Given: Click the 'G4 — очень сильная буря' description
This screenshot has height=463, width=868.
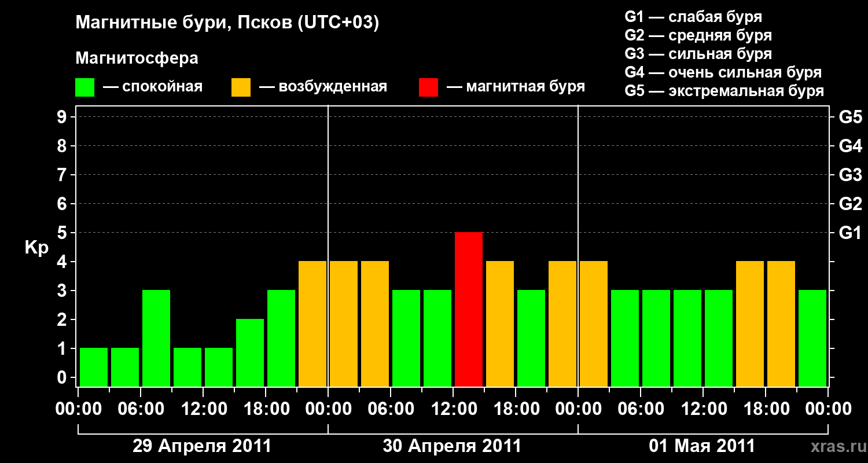Looking at the screenshot, I should click(x=723, y=72).
